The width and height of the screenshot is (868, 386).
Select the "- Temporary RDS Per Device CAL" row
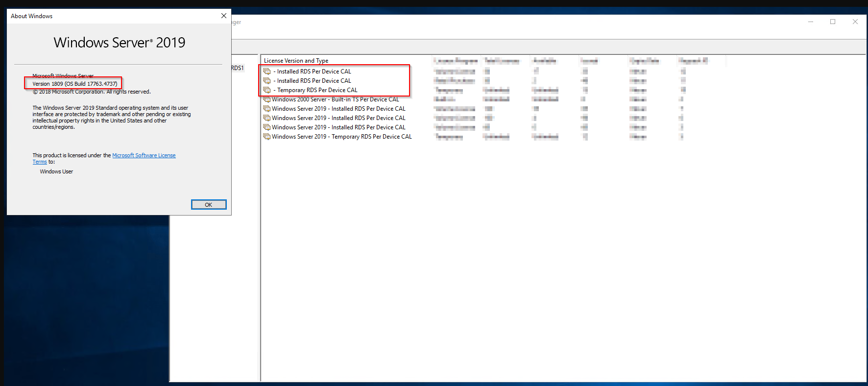click(315, 90)
